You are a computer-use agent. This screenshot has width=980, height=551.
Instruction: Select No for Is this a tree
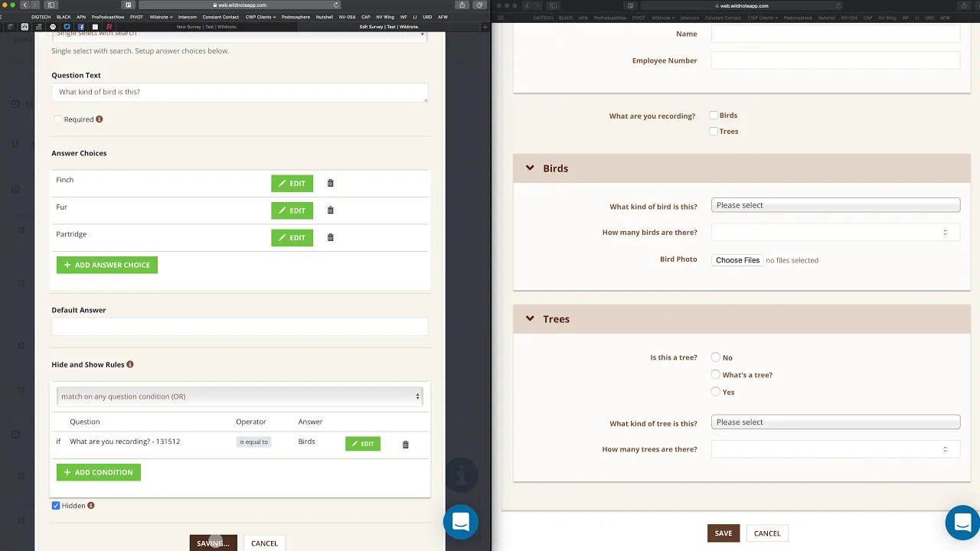[716, 357]
